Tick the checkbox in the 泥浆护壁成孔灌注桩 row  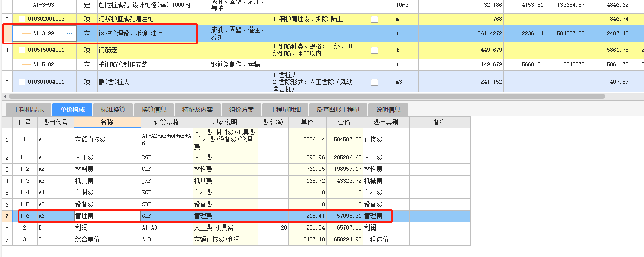pyautogui.click(x=374, y=19)
